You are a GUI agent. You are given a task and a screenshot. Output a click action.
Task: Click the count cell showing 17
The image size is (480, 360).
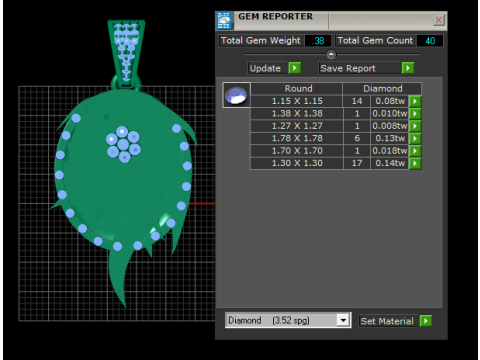click(357, 163)
